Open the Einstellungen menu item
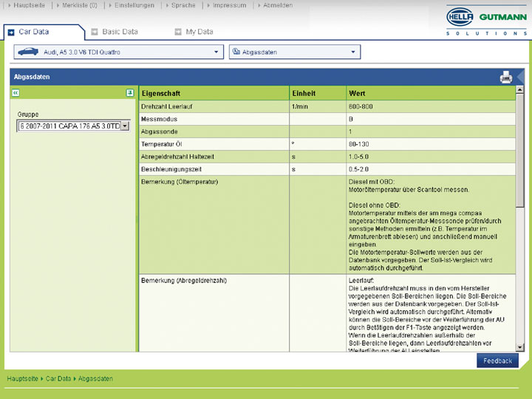This screenshot has height=399, width=532. coord(133,5)
